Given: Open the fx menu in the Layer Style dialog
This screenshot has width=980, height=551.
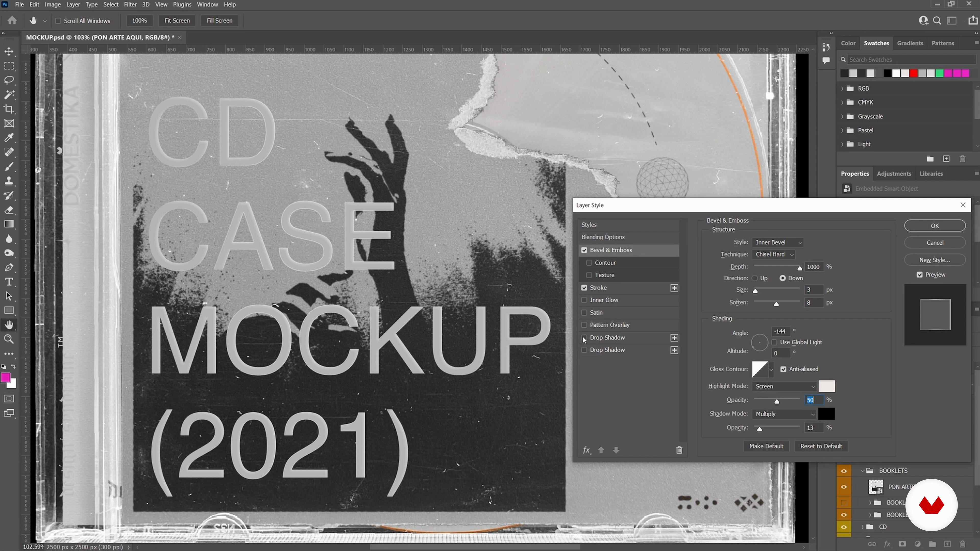Looking at the screenshot, I should point(587,450).
